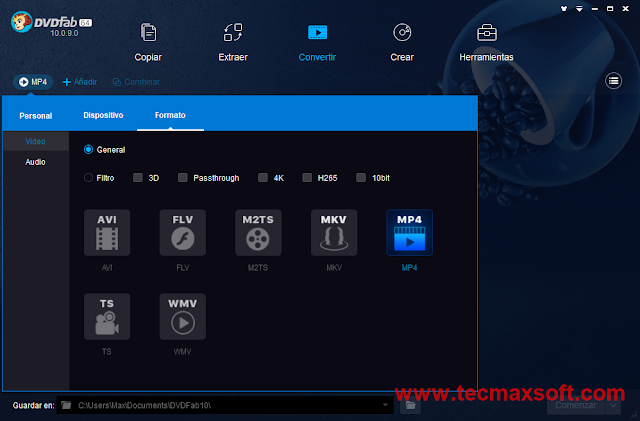This screenshot has width=640, height=421.
Task: Open the task queue list icon
Action: 613,81
